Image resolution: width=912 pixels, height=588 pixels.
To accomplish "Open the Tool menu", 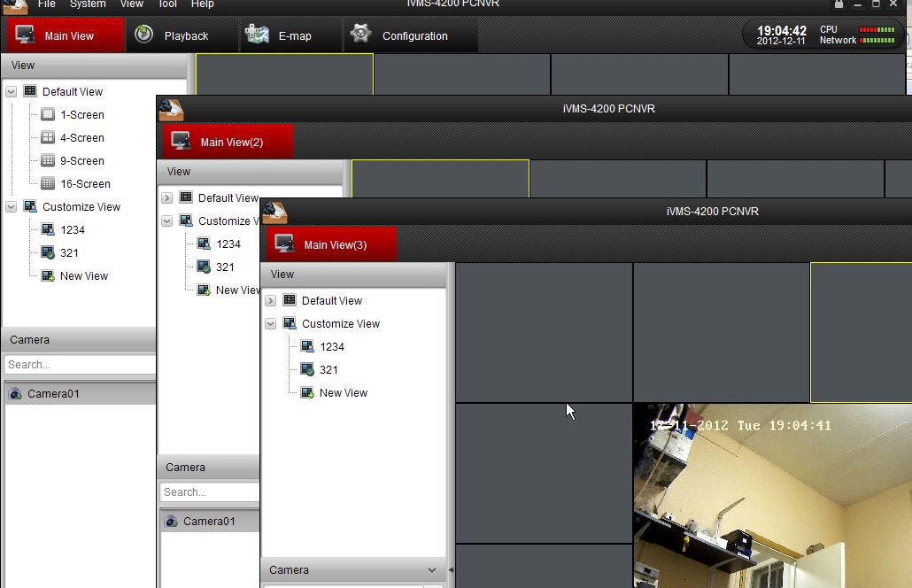I will 168,4.
